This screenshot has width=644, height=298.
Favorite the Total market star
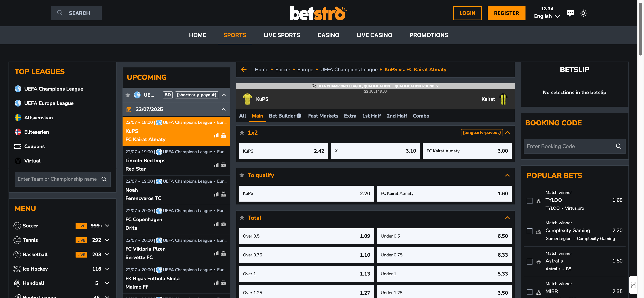click(242, 218)
